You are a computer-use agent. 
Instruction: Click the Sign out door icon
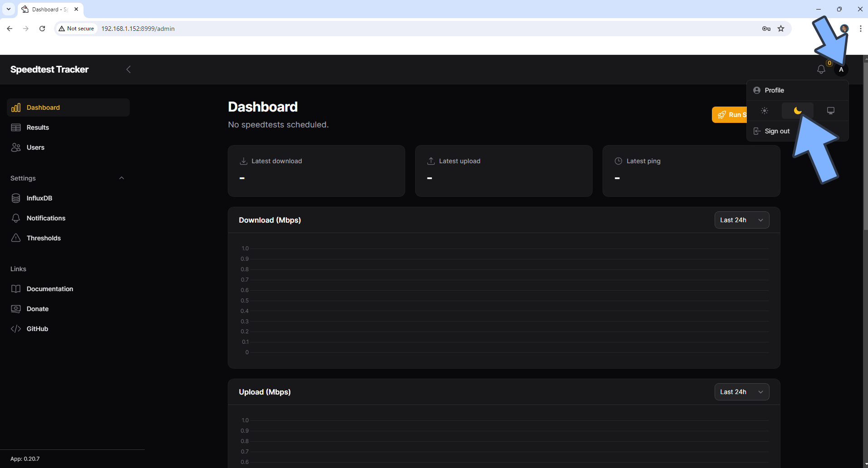pyautogui.click(x=757, y=131)
